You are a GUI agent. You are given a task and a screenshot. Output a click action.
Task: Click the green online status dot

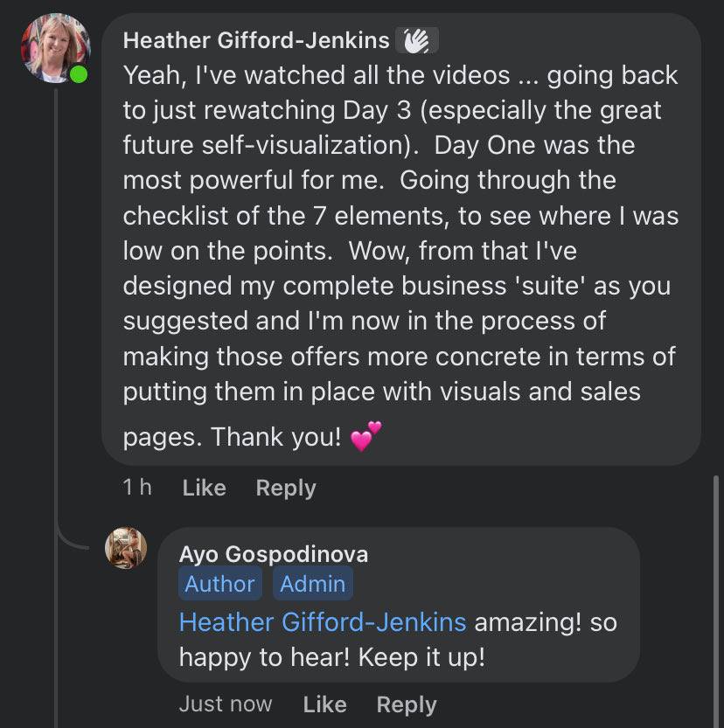(x=79, y=75)
